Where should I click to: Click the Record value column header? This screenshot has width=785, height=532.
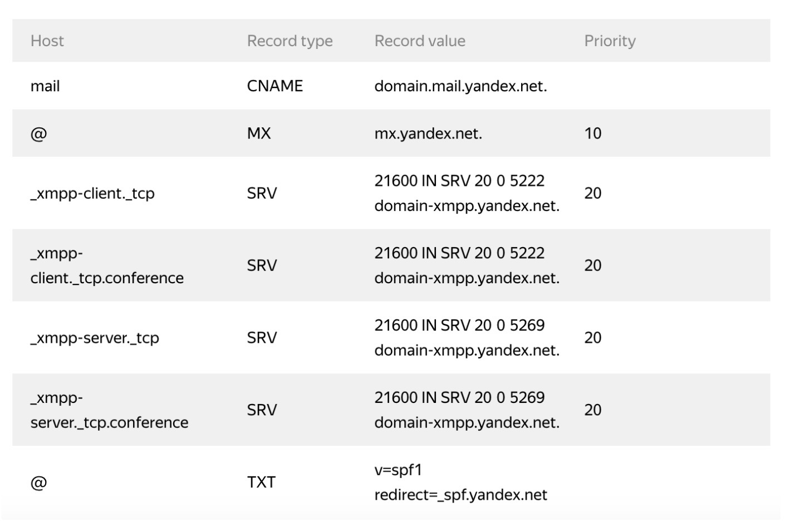pyautogui.click(x=420, y=41)
